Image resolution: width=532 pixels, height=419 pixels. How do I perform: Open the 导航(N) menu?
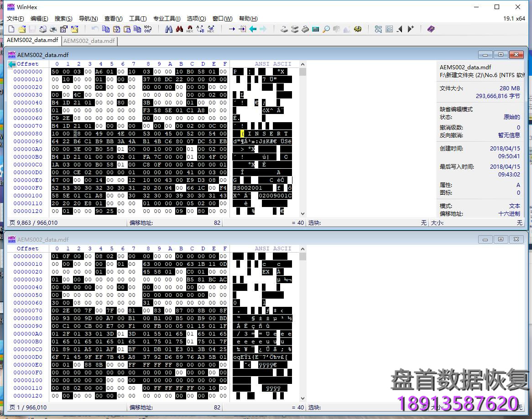tap(88, 18)
